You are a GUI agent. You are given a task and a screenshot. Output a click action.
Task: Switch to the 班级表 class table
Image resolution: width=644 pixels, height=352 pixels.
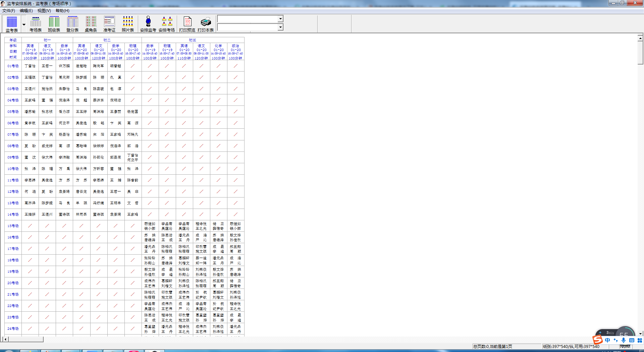[x=54, y=24]
